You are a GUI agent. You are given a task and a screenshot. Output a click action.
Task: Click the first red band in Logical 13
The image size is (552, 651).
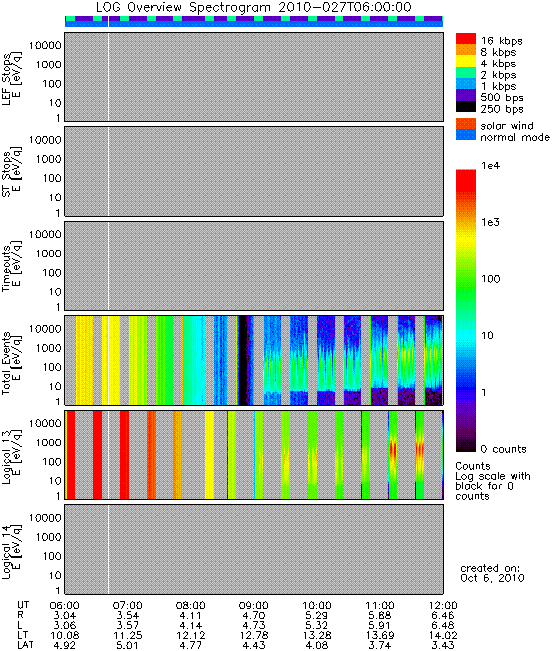[71, 455]
